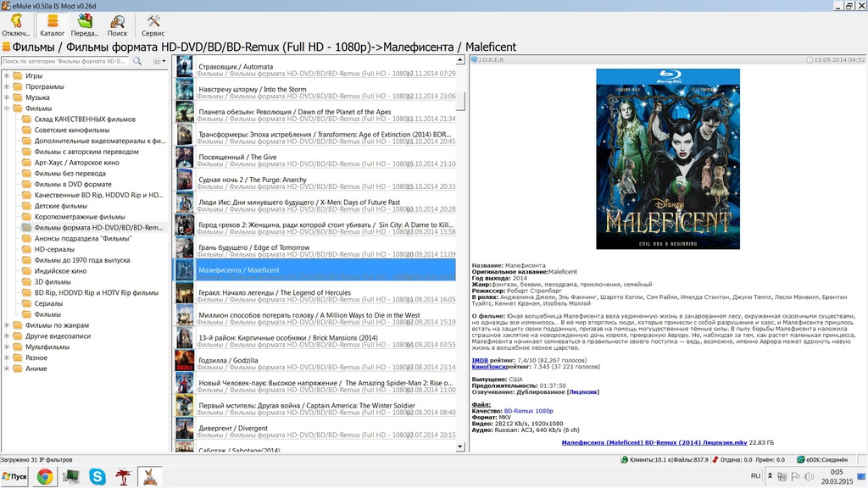This screenshot has height=488, width=868.
Task: Click the BD-Remux 1080p quality link
Action: 528,411
